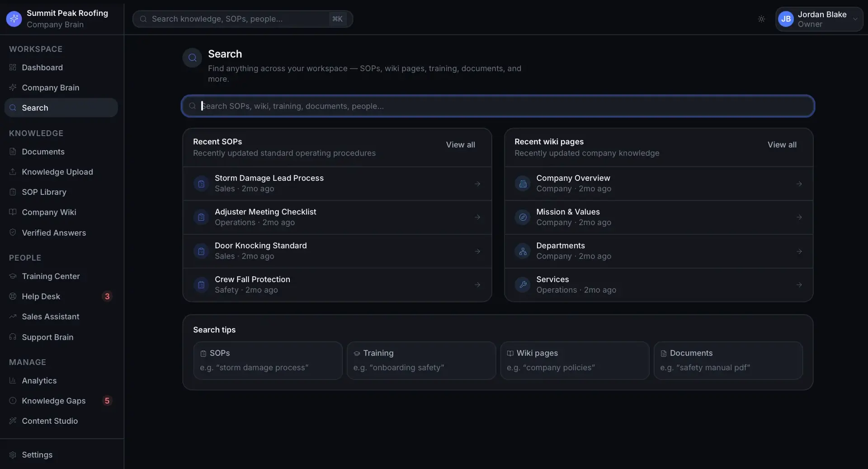The image size is (868, 469).
Task: Open Knowledge Upload page
Action: coord(61,172)
